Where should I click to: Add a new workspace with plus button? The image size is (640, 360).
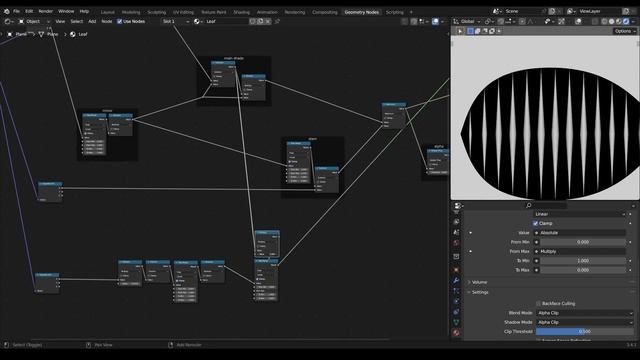[411, 12]
